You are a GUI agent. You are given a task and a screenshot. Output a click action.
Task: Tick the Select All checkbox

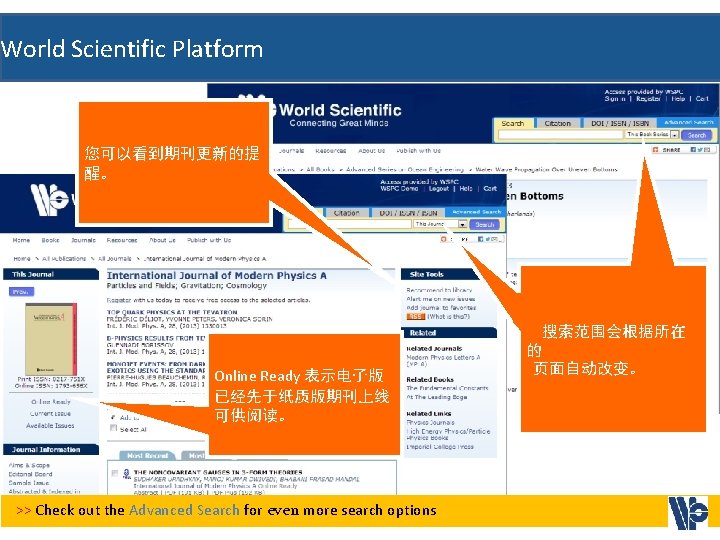click(x=113, y=428)
